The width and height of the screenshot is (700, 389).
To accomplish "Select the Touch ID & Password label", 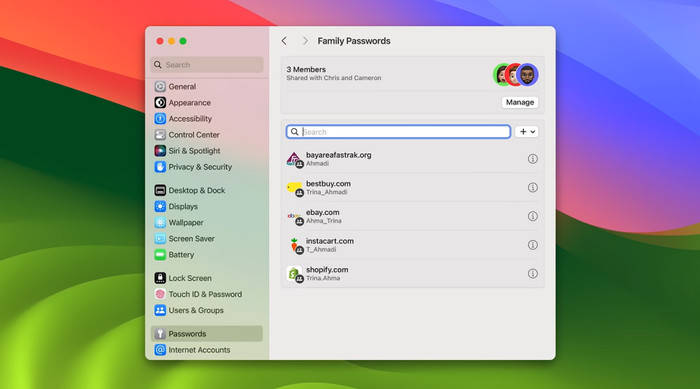I will [205, 294].
